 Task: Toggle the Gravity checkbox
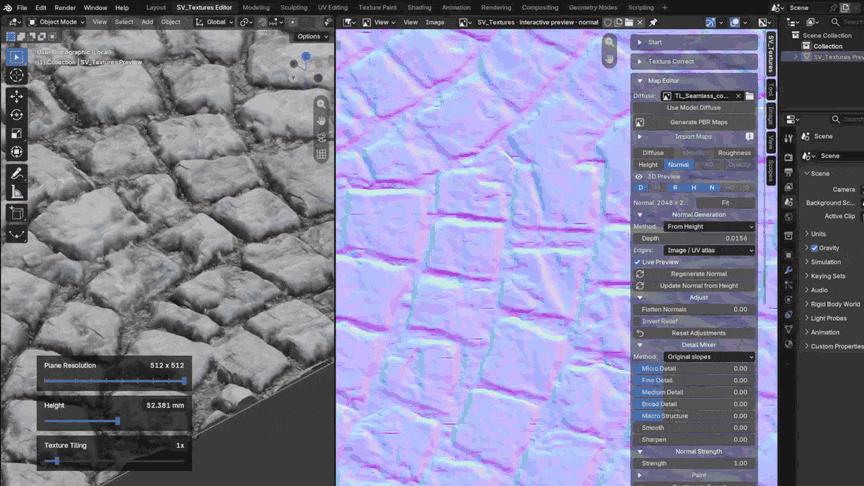[814, 248]
